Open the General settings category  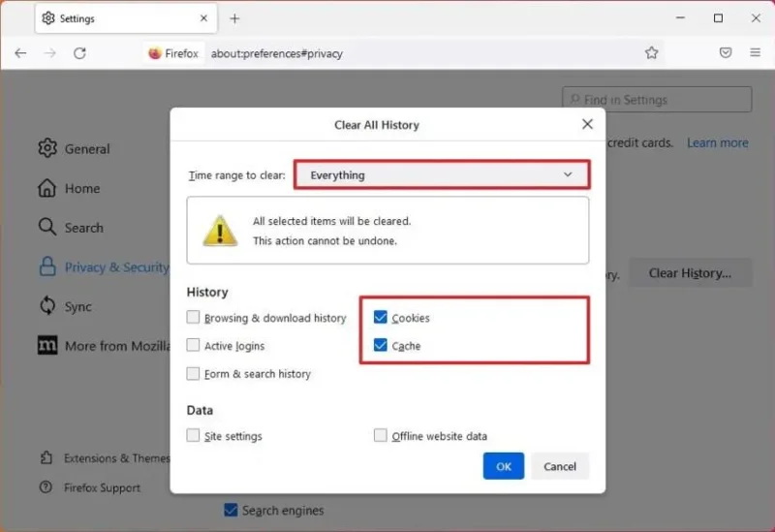(x=75, y=148)
